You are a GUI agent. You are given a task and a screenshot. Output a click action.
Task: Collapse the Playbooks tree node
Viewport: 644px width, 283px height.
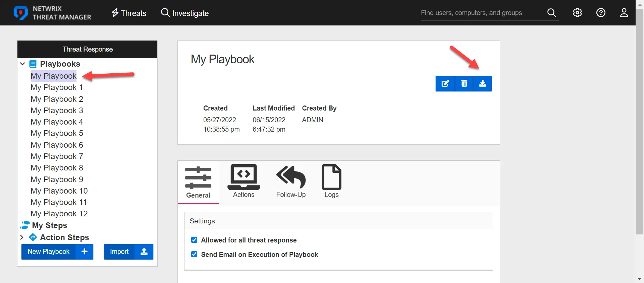tap(22, 64)
